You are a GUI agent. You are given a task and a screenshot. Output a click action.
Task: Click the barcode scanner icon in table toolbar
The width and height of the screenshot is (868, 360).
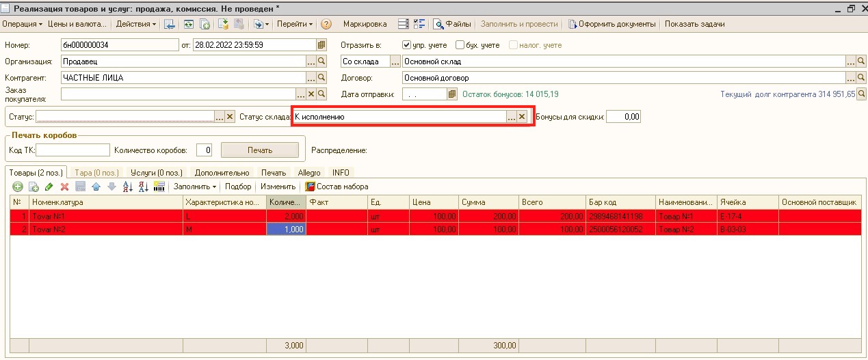pyautogui.click(x=159, y=186)
